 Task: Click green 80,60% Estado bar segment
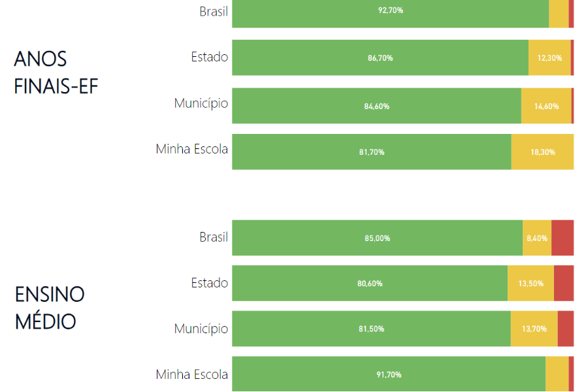click(370, 283)
